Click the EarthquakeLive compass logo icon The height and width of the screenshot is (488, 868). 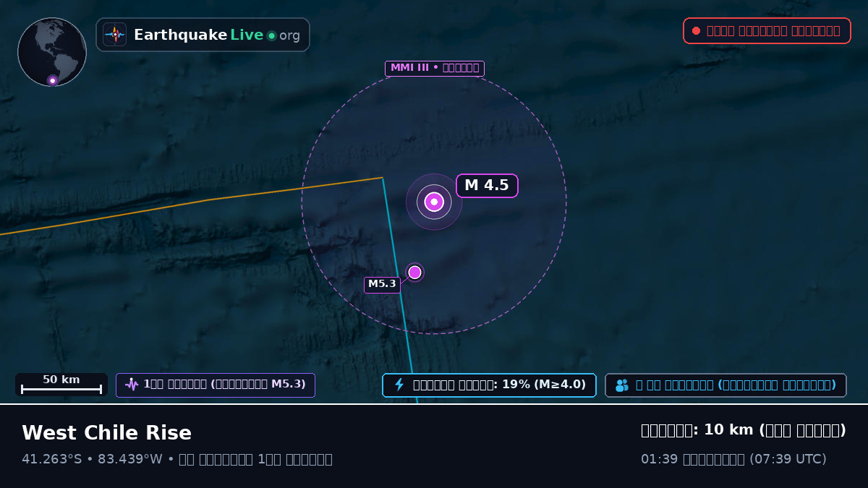[x=115, y=35]
